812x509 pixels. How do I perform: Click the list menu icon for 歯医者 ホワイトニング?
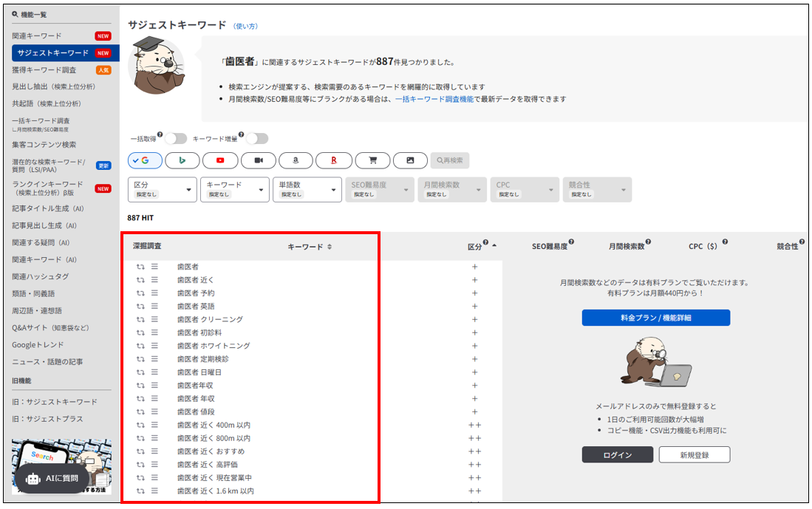tap(154, 346)
